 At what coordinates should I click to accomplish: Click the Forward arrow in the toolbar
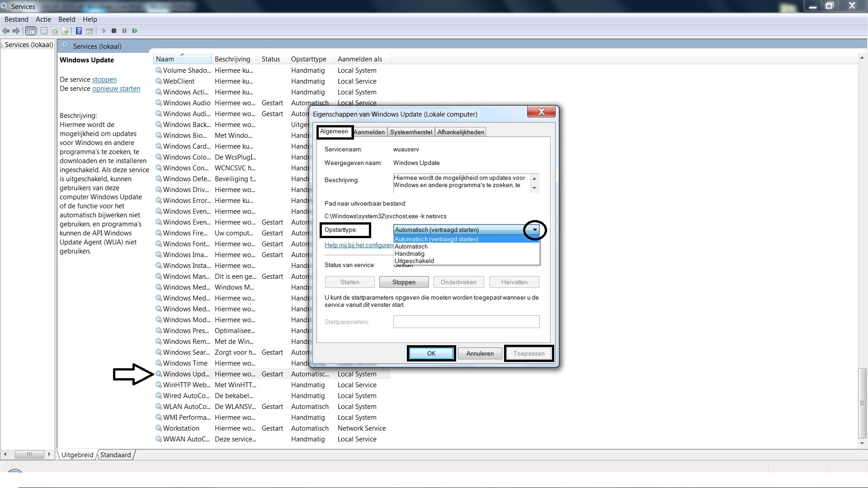(x=16, y=31)
